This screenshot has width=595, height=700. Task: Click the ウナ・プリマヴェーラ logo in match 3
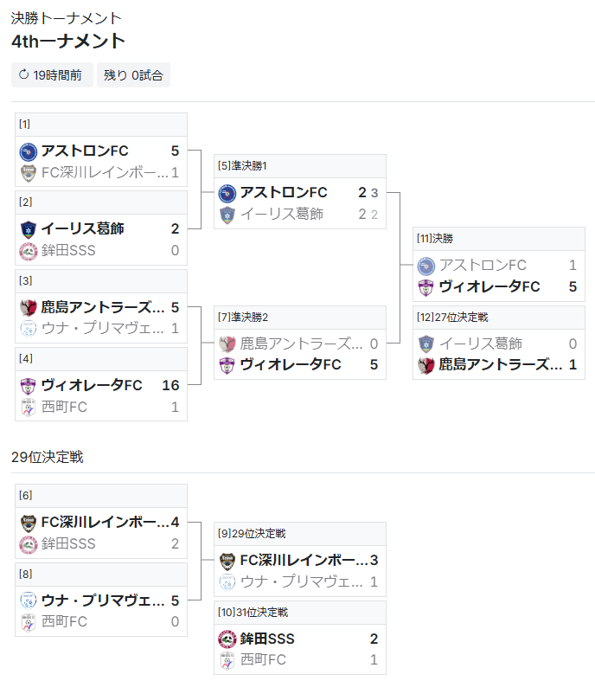coord(29,329)
